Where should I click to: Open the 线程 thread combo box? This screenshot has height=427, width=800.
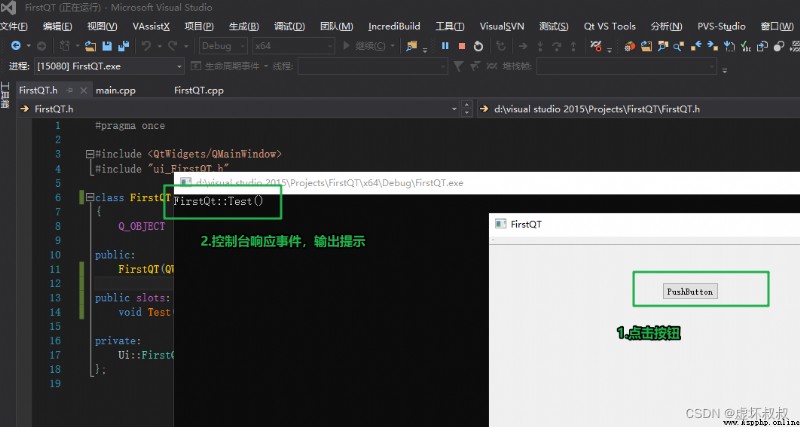coord(372,66)
